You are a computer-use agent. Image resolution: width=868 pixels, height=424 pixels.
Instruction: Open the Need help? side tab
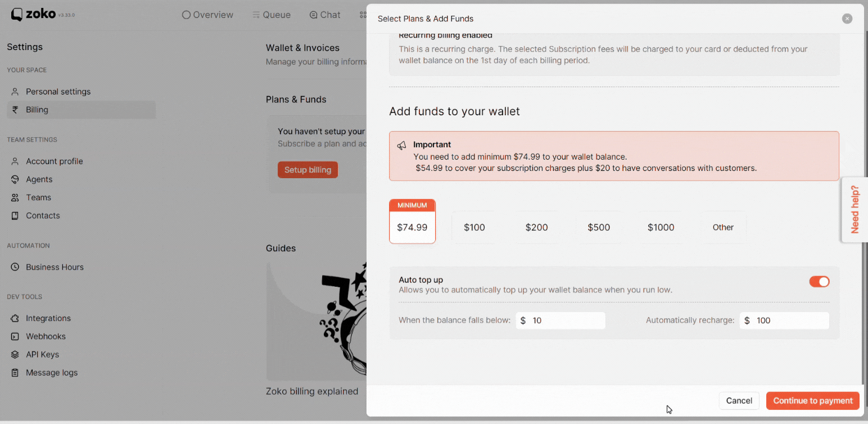click(x=855, y=209)
